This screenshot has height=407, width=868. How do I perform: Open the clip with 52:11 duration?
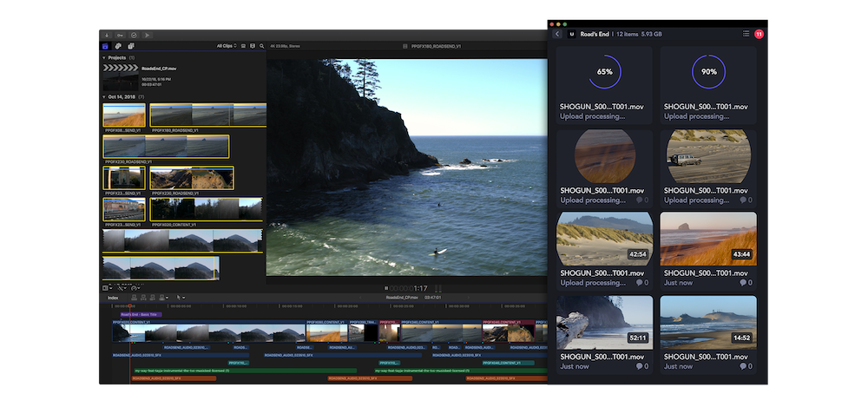tap(604, 323)
